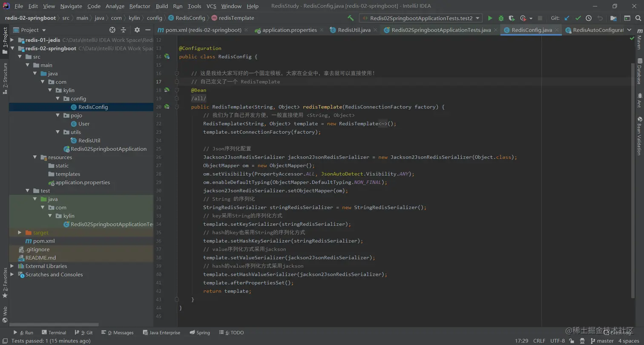644x345 pixels.
Task: Click the grey Stop square button
Action: coord(540,18)
